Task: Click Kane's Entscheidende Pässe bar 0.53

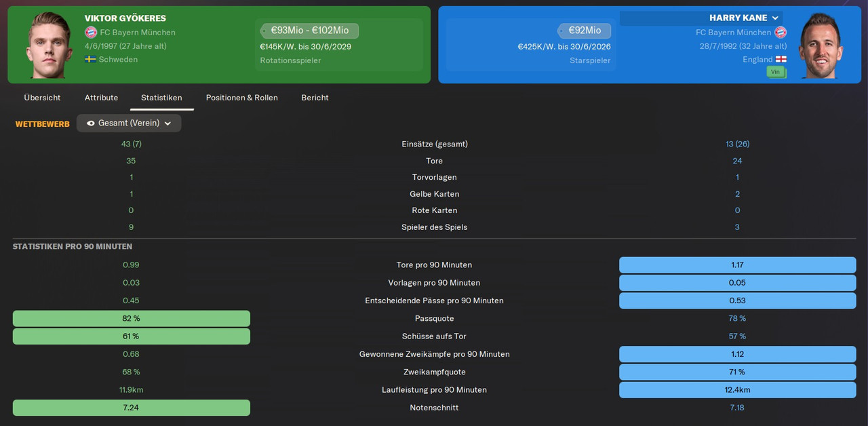Action: tap(737, 301)
